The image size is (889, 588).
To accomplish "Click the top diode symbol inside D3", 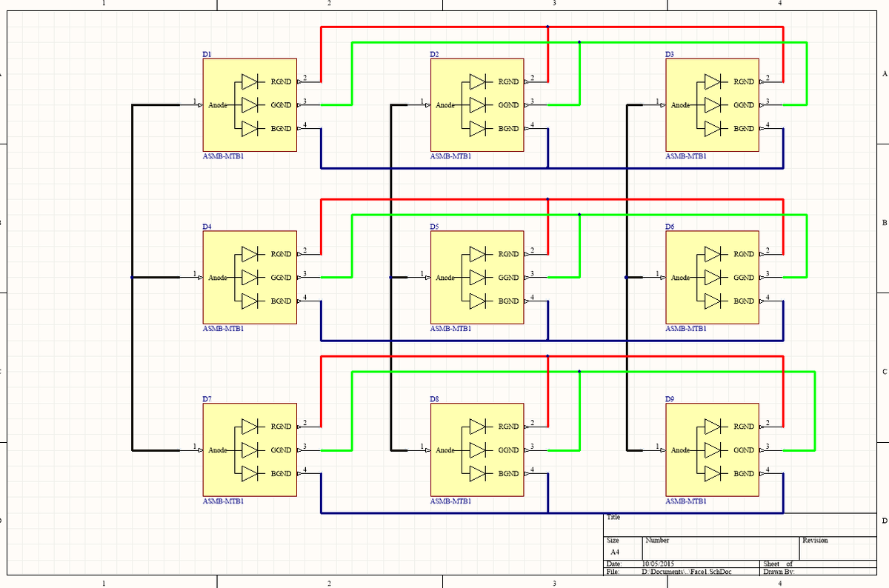I will click(713, 81).
